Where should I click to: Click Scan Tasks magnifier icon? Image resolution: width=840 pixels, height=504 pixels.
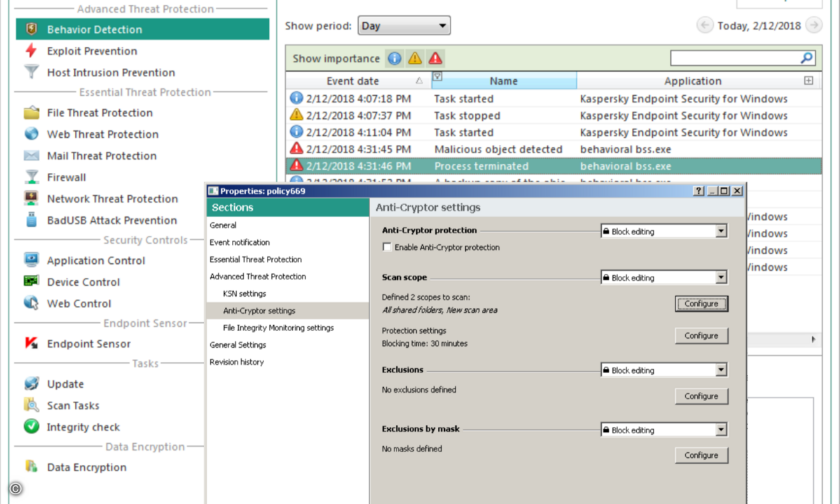pyautogui.click(x=31, y=405)
